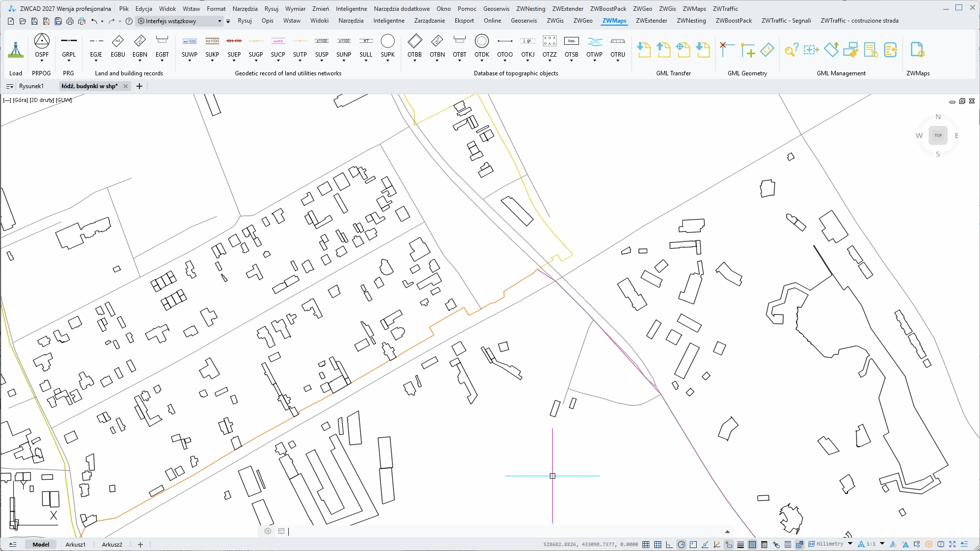Click the Load survey instrument icon

point(16,50)
